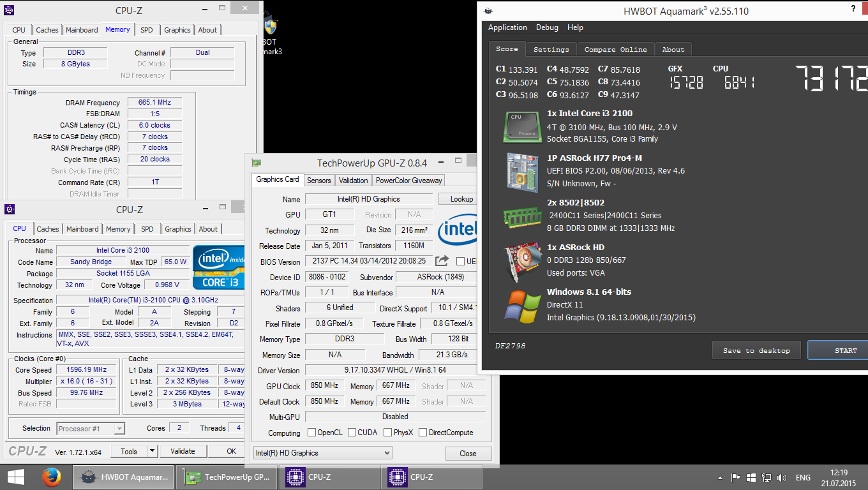
Task: Click the graphics card icon in Aquamark
Action: [x=522, y=262]
